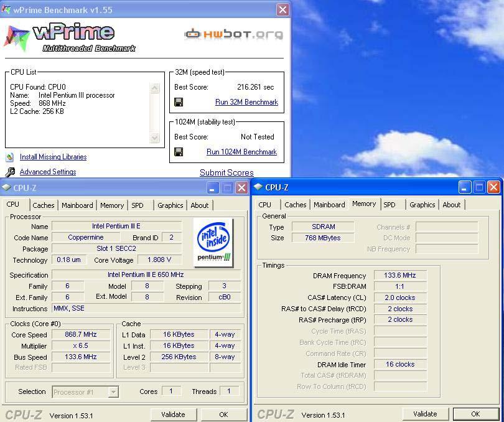The height and width of the screenshot is (422, 504).
Task: Open About tab in left CPU-Z window
Action: pos(199,205)
